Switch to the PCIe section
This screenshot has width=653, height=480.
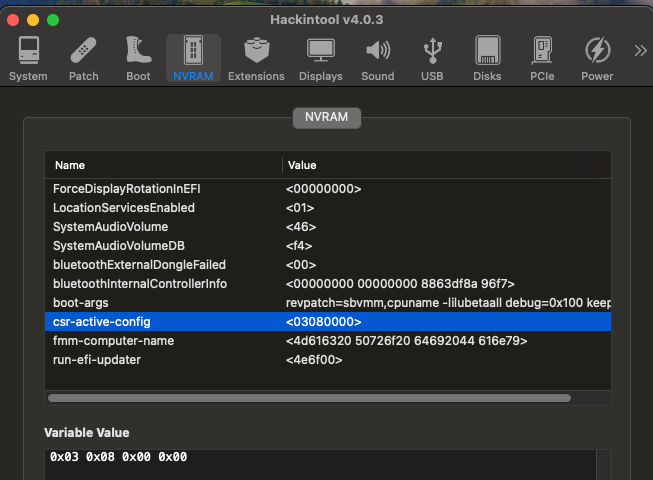point(542,58)
